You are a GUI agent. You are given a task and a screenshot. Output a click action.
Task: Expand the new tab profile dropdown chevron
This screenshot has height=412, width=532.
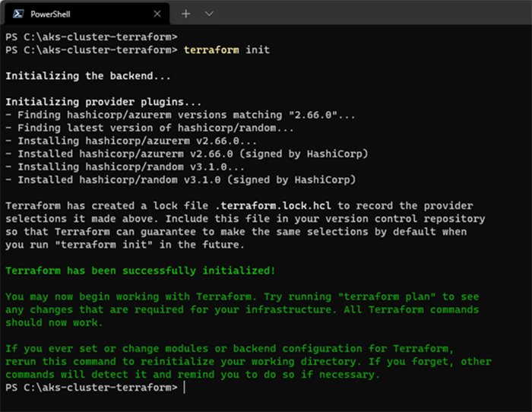point(209,14)
